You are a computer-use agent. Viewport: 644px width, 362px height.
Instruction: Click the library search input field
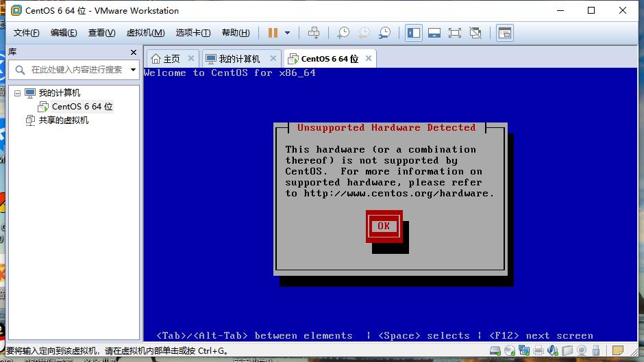click(77, 70)
